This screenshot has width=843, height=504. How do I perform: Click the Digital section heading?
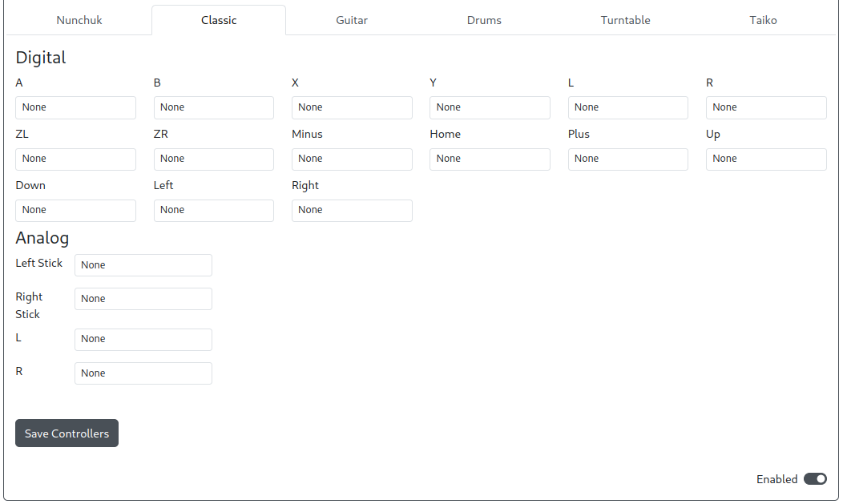pyautogui.click(x=41, y=58)
